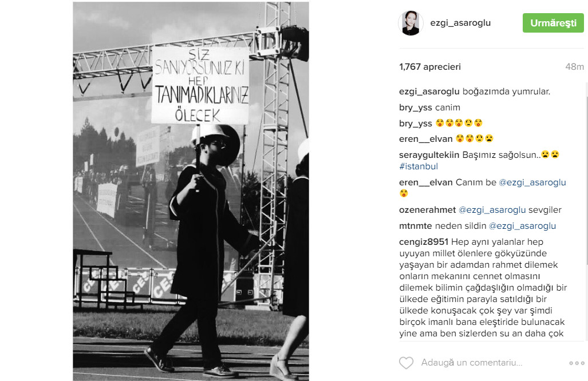The width and height of the screenshot is (588, 381).
Task: Click @ezgi_asaroglu mention in ozenerahmet comment
Action: 492,210
